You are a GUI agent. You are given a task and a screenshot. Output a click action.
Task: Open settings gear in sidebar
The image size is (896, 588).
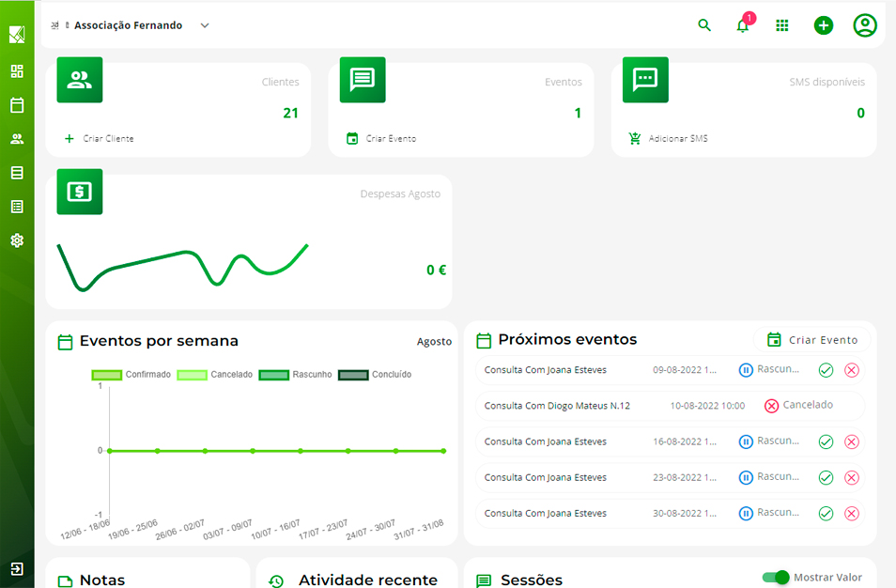tap(17, 240)
